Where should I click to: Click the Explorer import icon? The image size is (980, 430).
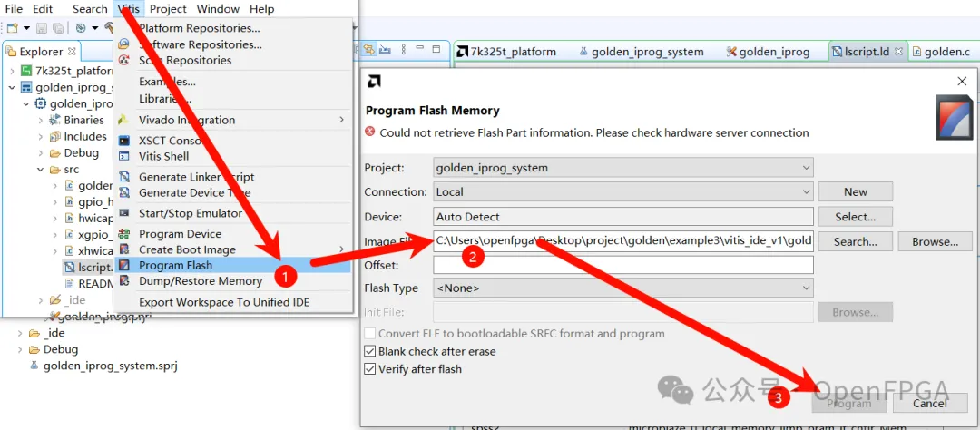pos(385,49)
